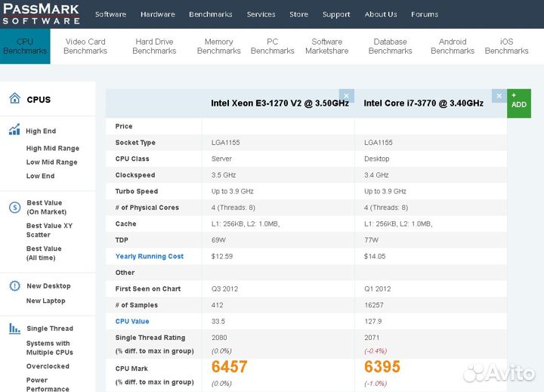Viewport: 544px width, 392px height.
Task: Click the Server CPU class value
Action: (x=221, y=159)
